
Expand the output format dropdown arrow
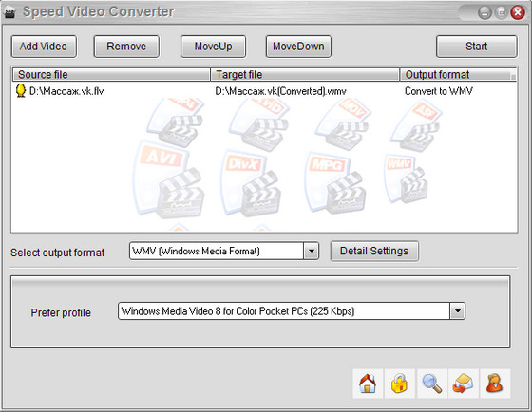[311, 252]
